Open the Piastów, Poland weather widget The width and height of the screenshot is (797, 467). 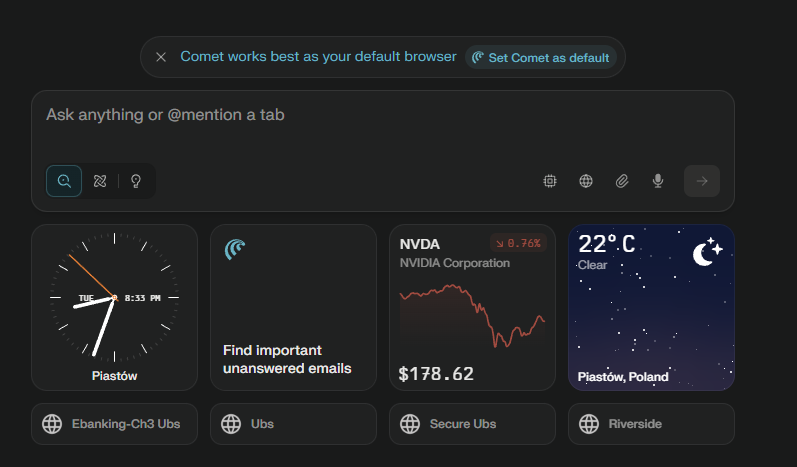pos(651,307)
